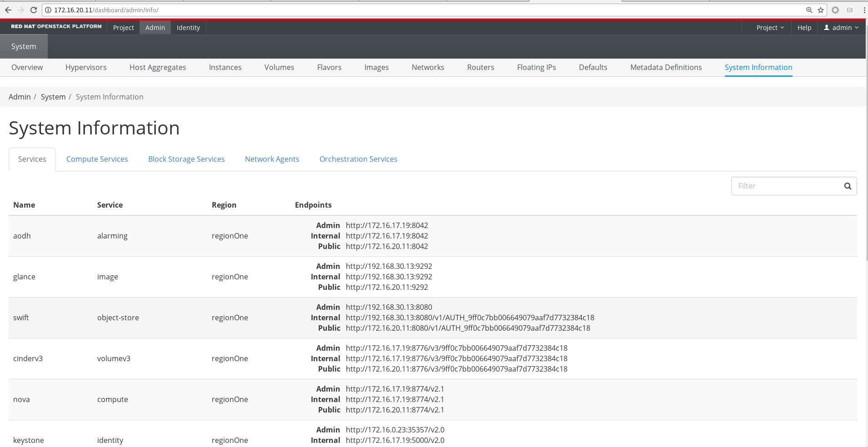Open the admin user dropdown menu
Viewport: 868px width, 447px height.
click(x=841, y=28)
